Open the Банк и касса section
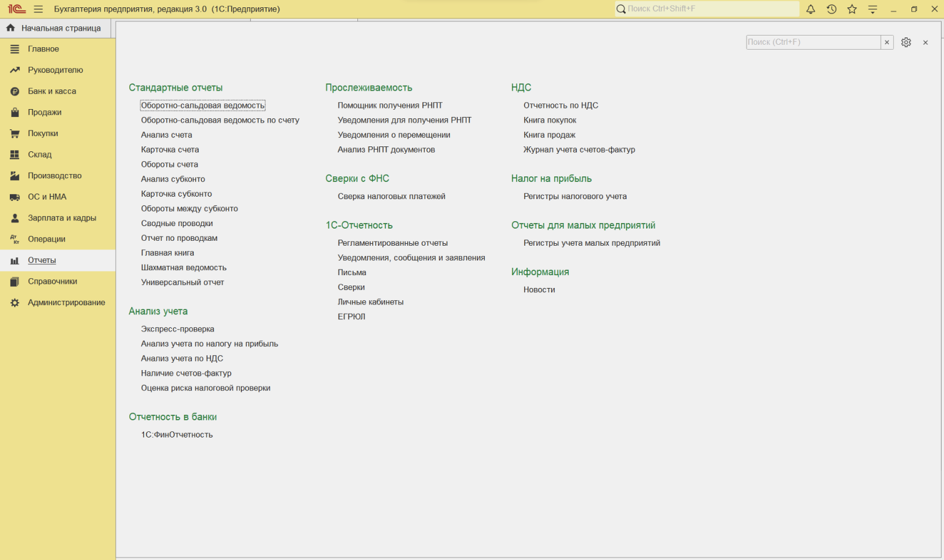Image resolution: width=944 pixels, height=560 pixels. tap(52, 91)
